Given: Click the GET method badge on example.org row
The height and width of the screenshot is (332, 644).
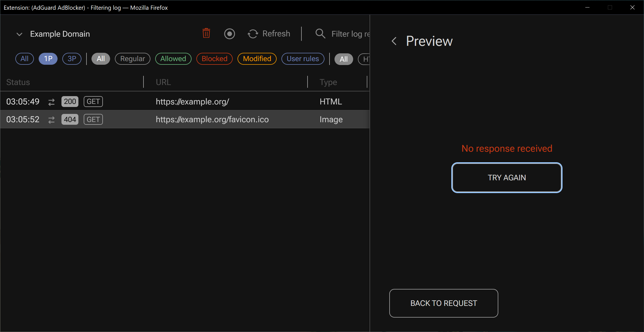Looking at the screenshot, I should click(x=93, y=101).
